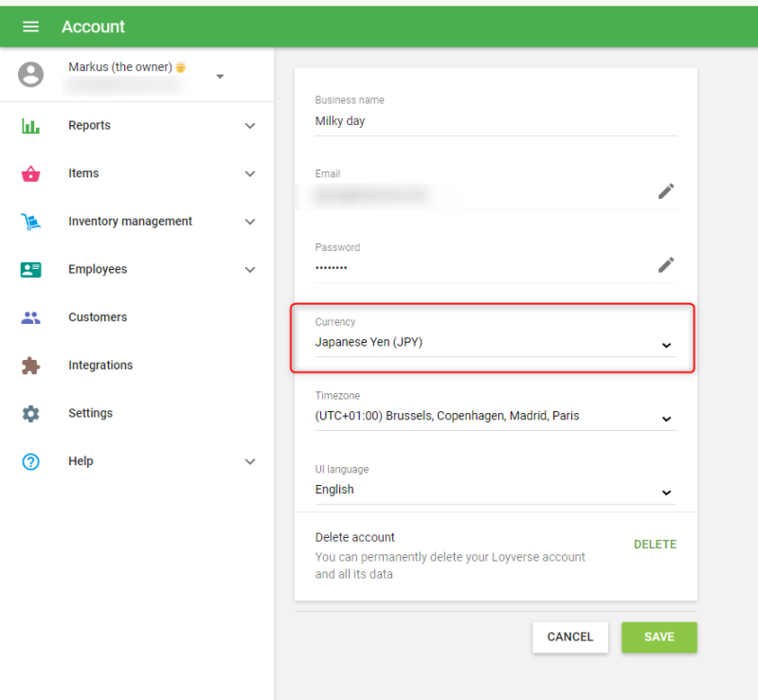Click the Help question mark icon
Viewport: 758px width, 700px height.
pyautogui.click(x=30, y=461)
